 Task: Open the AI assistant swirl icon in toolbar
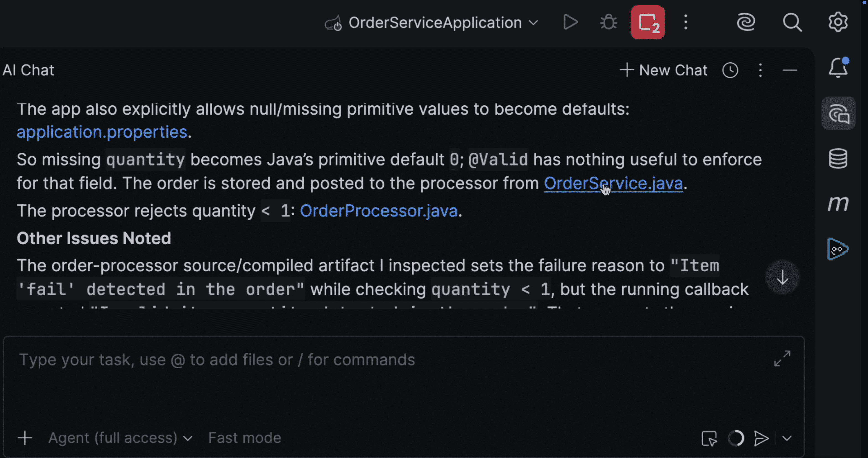click(746, 22)
